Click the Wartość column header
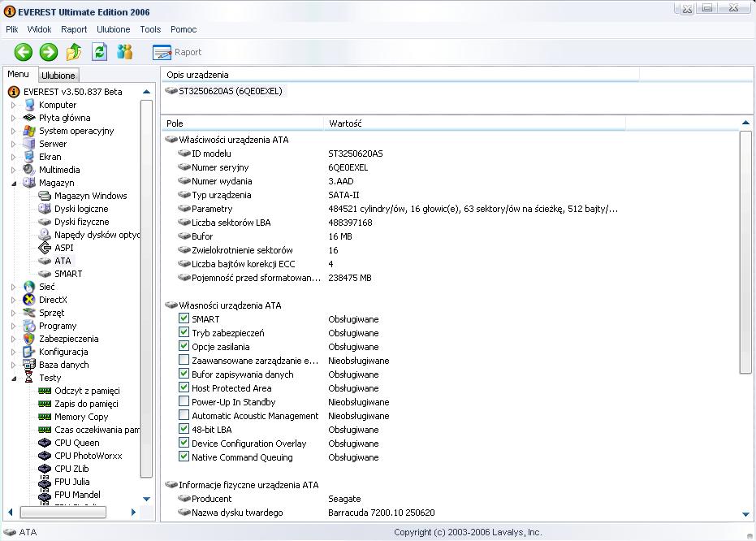 [474, 123]
